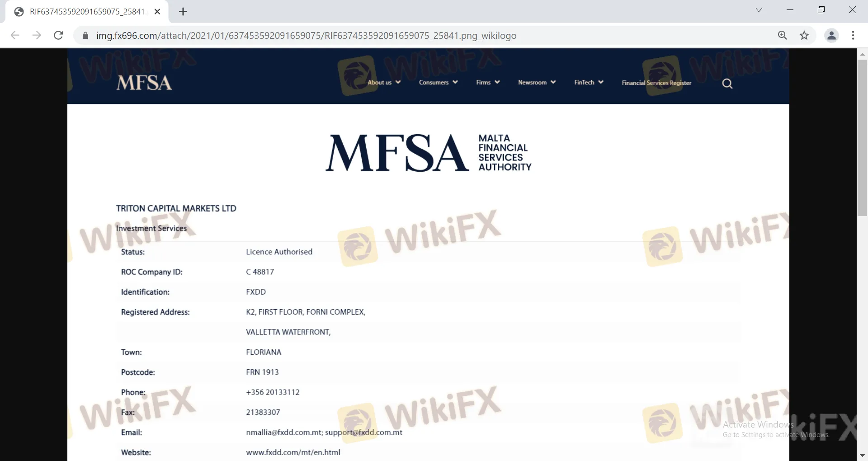Select the RIF637453592091659075 browser tab
The width and height of the screenshot is (868, 461).
tap(87, 12)
